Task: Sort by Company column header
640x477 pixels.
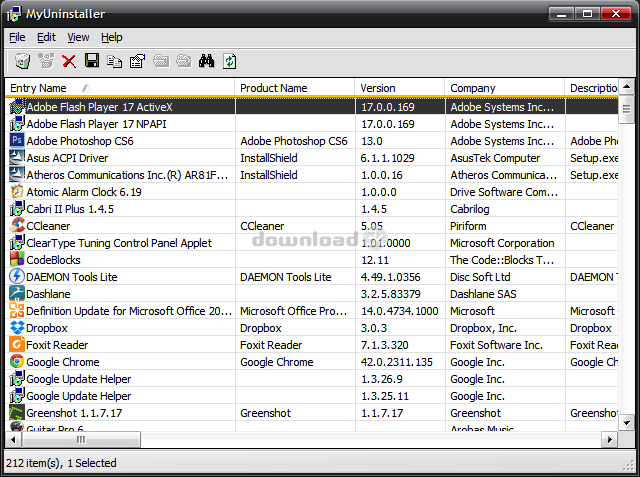Action: [504, 88]
